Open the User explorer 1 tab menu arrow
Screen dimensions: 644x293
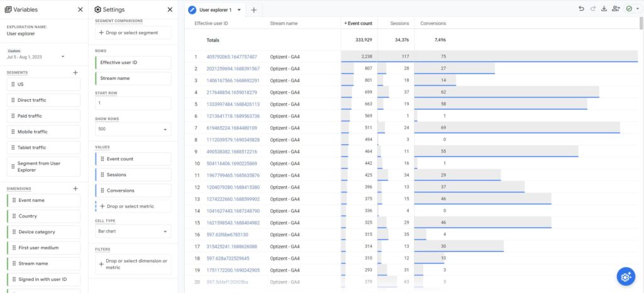tap(239, 10)
